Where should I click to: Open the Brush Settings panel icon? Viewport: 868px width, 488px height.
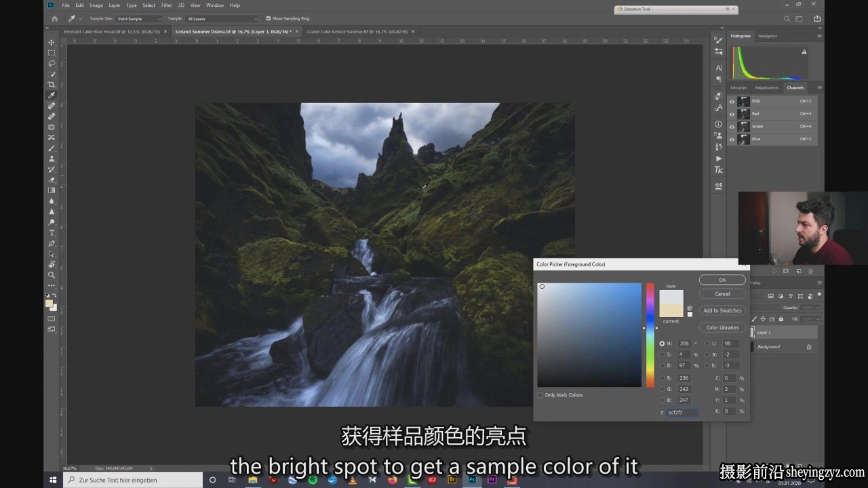point(719,40)
